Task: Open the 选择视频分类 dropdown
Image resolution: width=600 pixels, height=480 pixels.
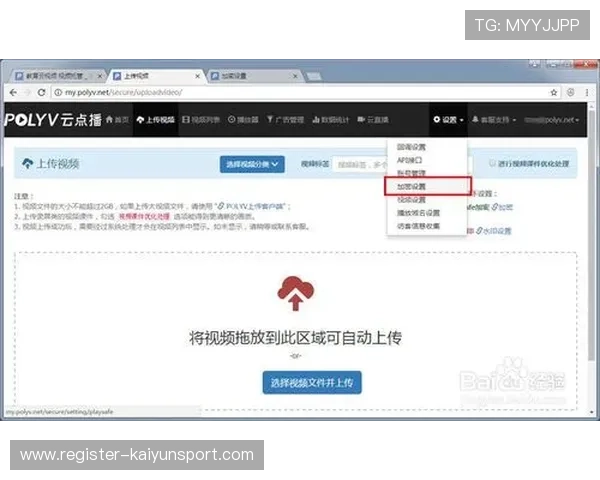Action: (x=252, y=164)
